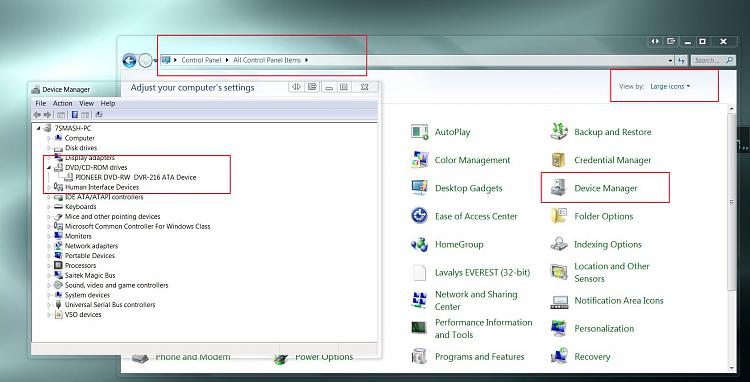Open the AutoPlay icon in Control Panel

tap(419, 132)
